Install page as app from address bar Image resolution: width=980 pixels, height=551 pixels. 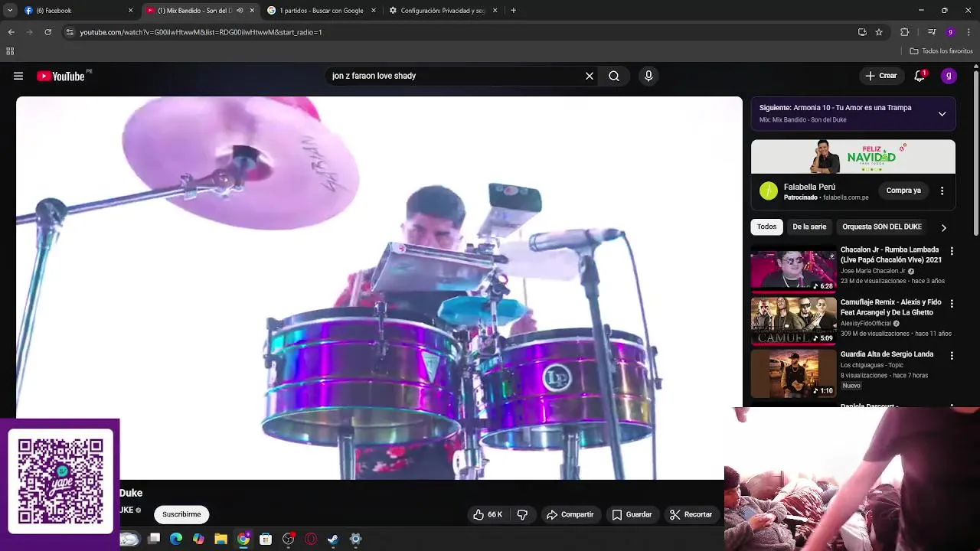(x=862, y=32)
